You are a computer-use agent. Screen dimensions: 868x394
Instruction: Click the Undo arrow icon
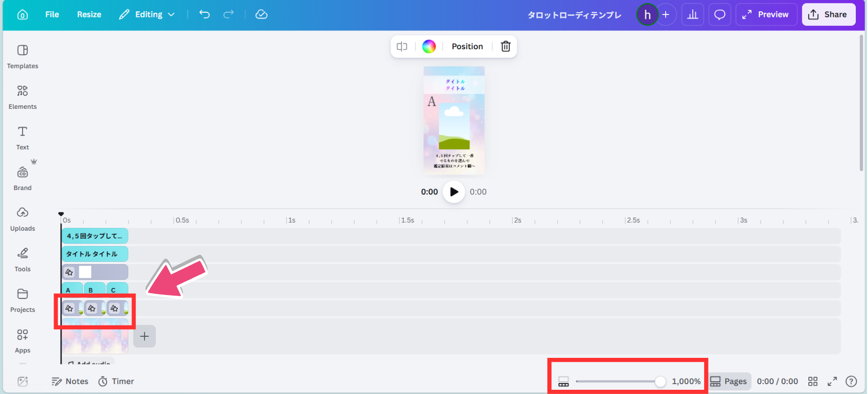click(x=204, y=15)
